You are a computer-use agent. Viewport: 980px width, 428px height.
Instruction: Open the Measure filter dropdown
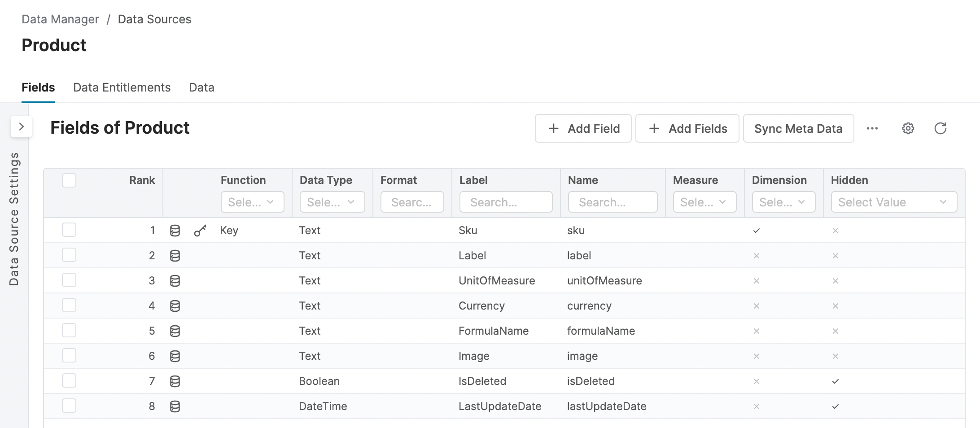(x=704, y=202)
